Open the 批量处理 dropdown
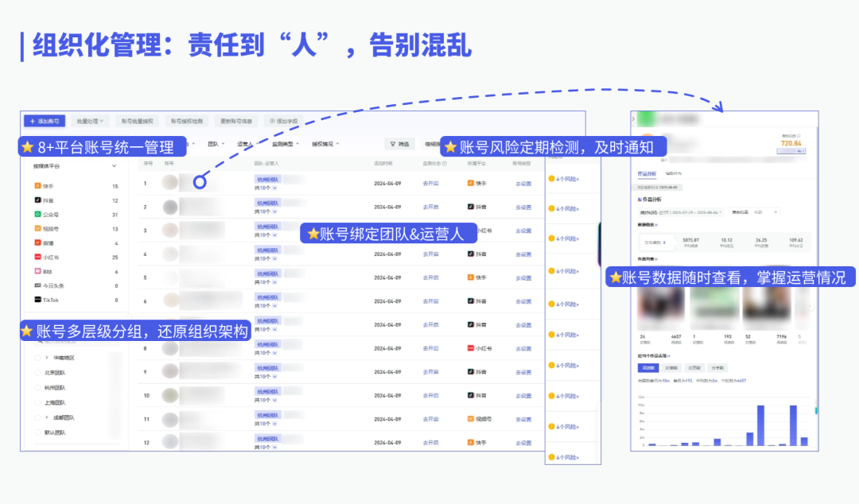Viewport: 859px width, 504px height. [x=89, y=121]
